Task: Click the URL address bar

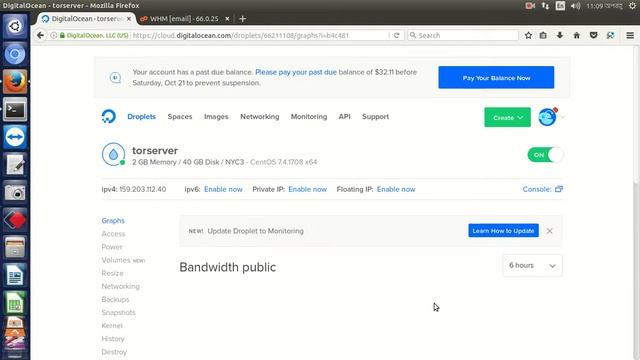Action: pos(260,36)
